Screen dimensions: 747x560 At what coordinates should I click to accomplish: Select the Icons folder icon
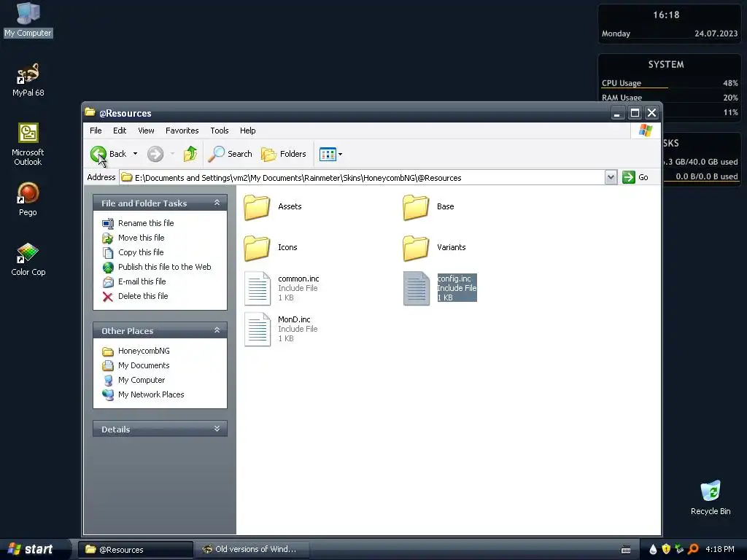(x=257, y=248)
